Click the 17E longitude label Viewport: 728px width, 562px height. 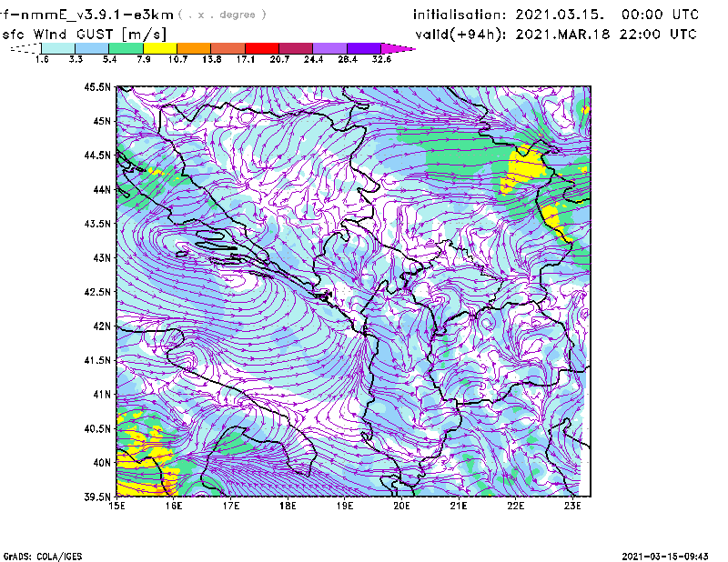pyautogui.click(x=231, y=506)
